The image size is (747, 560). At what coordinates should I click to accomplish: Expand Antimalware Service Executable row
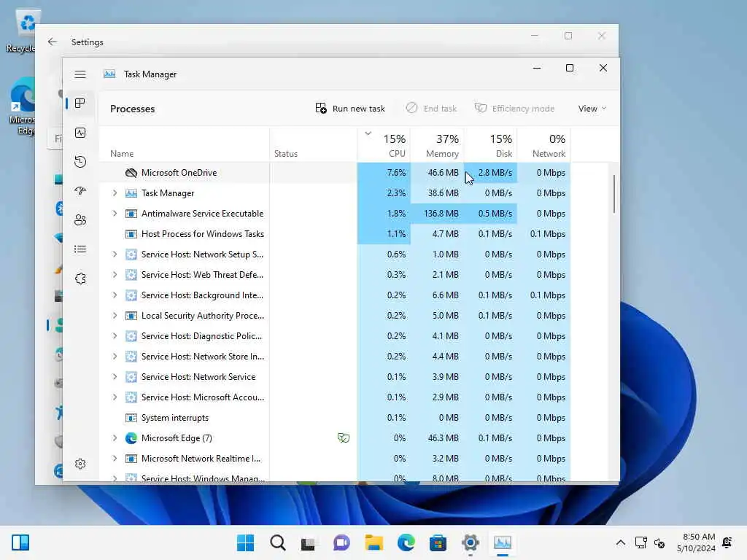tap(115, 214)
